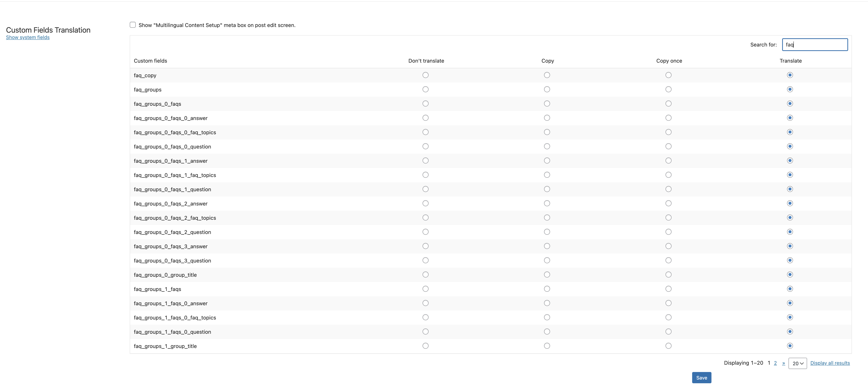Pick Copy once for faq_groups_0_faqs_2_question
868x387 pixels.
tap(668, 232)
